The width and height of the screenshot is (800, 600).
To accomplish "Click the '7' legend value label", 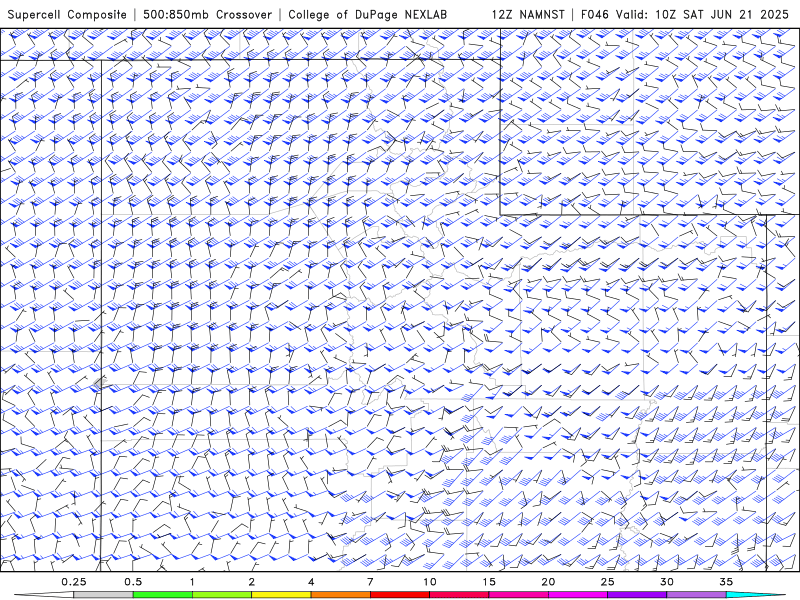I will [x=370, y=582].
